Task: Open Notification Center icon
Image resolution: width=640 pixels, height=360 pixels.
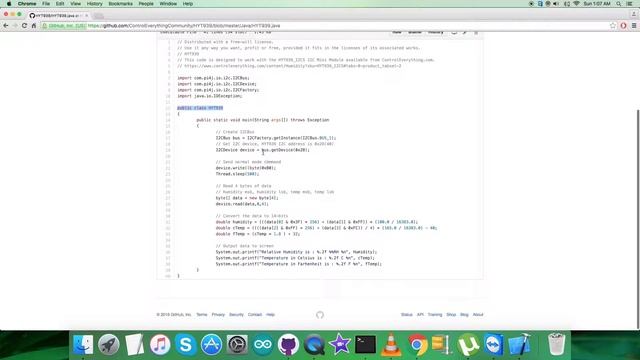Action: click(x=630, y=4)
